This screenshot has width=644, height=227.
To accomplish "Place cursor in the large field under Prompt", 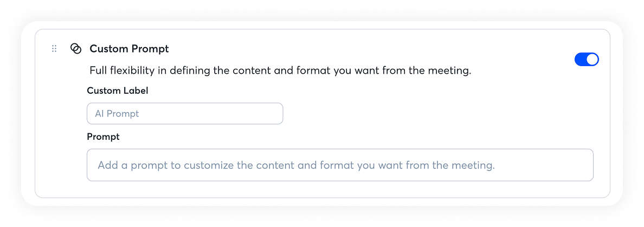I will tap(340, 165).
